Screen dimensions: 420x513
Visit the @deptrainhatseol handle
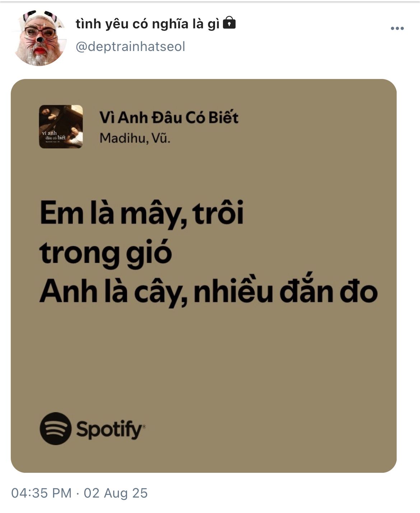pyautogui.click(x=130, y=47)
